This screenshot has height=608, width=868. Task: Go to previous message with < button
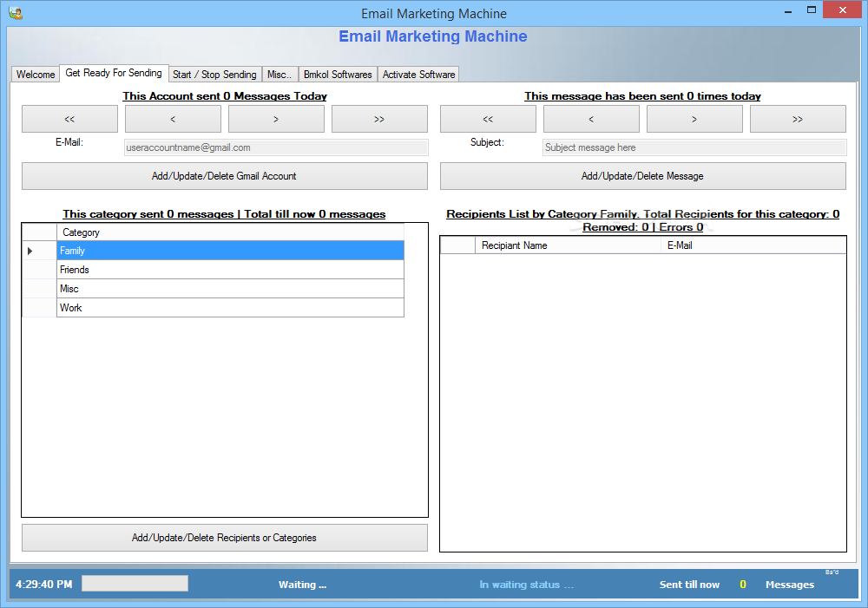tap(591, 119)
